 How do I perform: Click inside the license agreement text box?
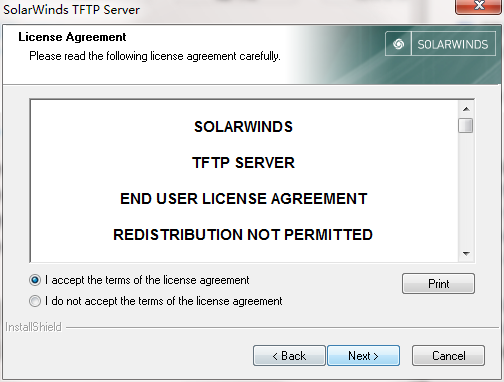pos(244,181)
